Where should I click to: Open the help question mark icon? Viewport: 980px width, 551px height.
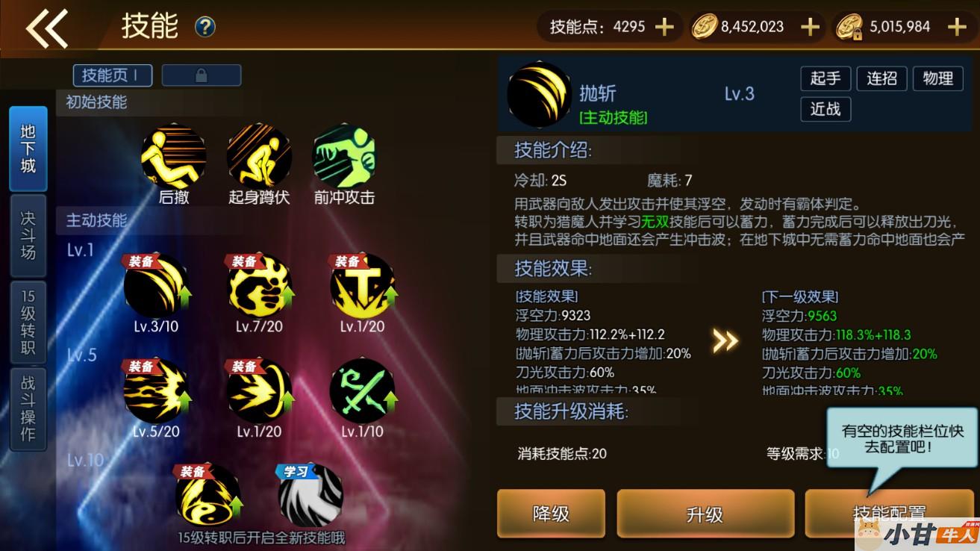click(x=205, y=28)
